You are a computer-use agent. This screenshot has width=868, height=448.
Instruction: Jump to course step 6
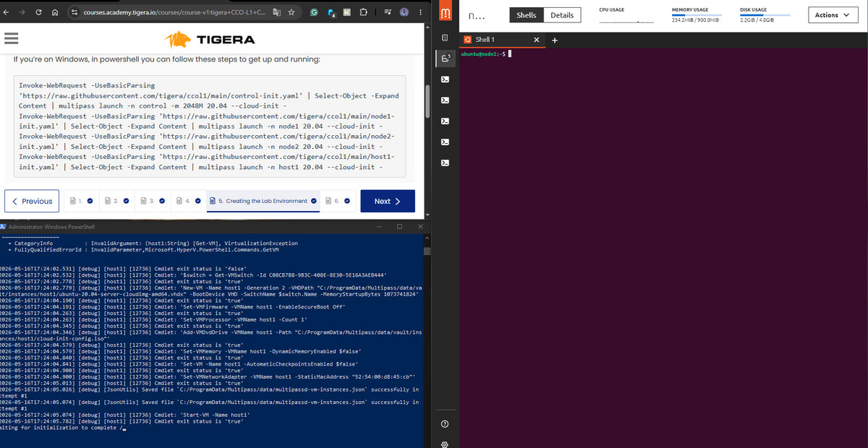(339, 202)
